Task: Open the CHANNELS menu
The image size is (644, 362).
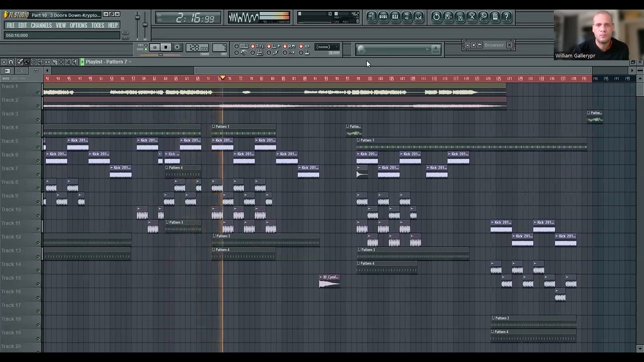Action: tap(41, 26)
